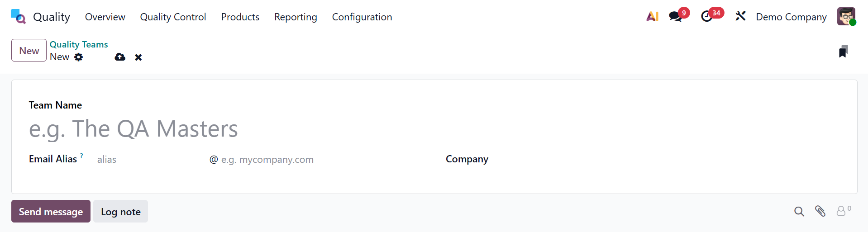Click the gear actions icon beside New
The width and height of the screenshot is (868, 232).
(79, 57)
